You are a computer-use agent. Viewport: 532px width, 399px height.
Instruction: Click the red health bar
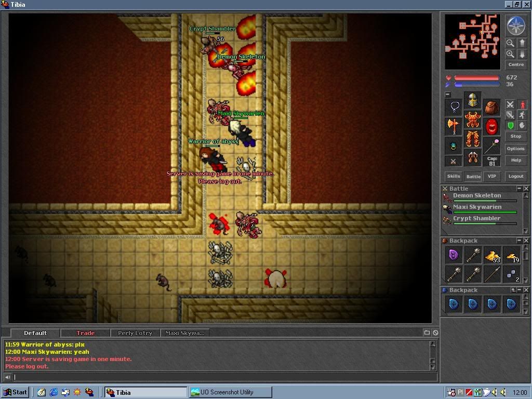(477, 78)
